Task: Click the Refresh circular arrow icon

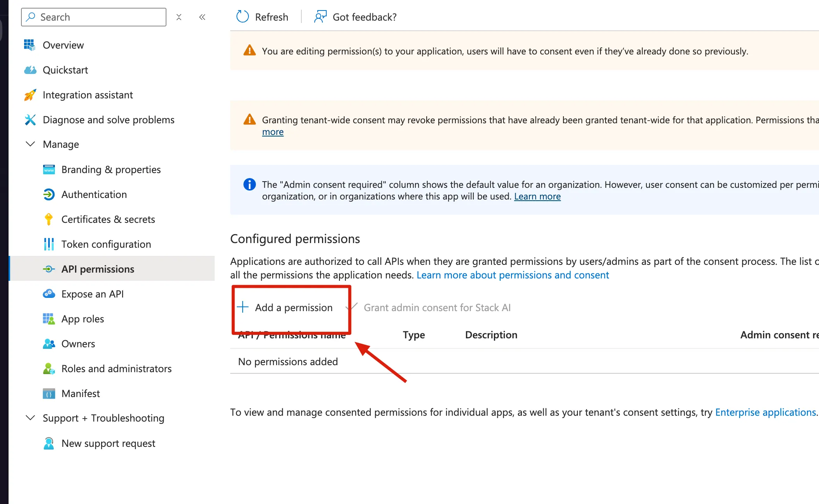Action: [242, 17]
